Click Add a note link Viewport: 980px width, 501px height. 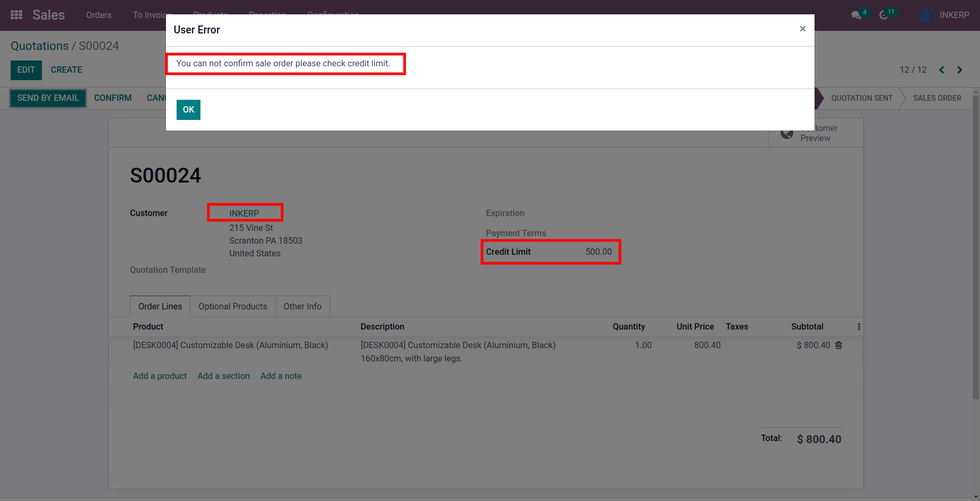pyautogui.click(x=281, y=376)
